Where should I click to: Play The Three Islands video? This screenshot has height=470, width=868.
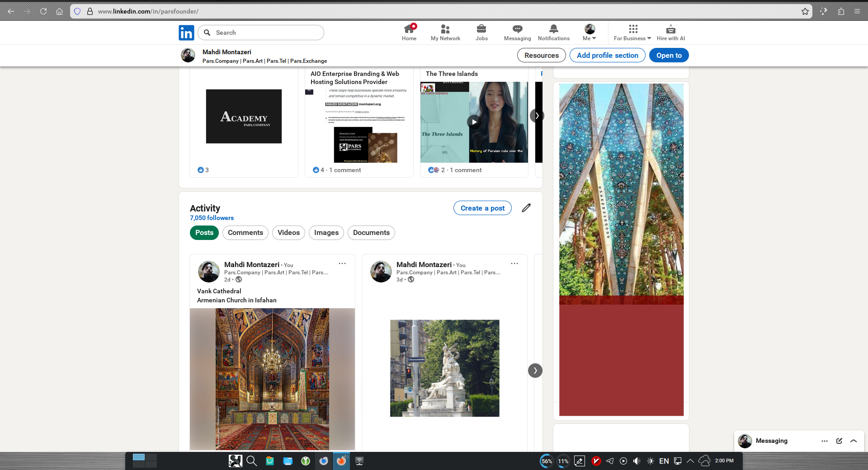click(474, 122)
